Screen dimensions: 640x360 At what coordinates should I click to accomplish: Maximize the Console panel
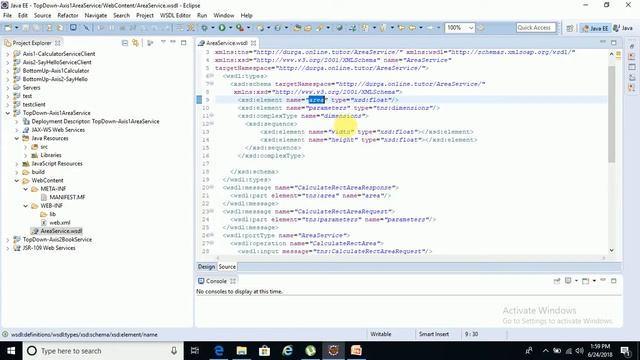(x=613, y=281)
